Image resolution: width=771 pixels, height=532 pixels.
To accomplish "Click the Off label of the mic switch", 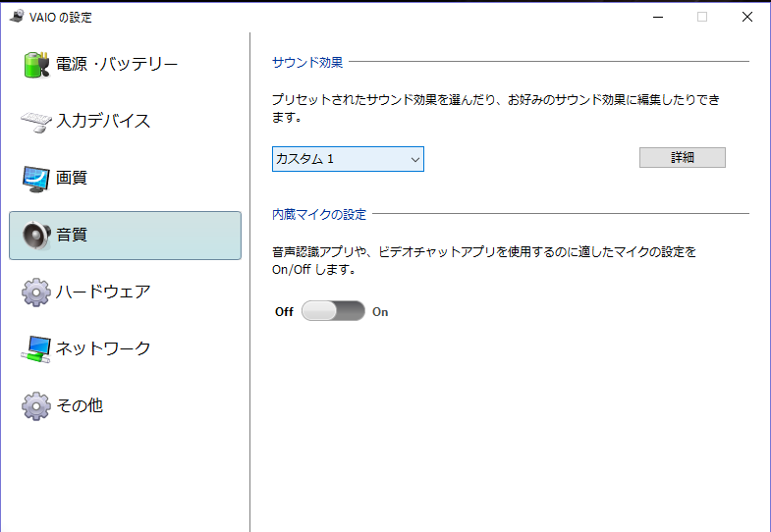I will (x=284, y=312).
